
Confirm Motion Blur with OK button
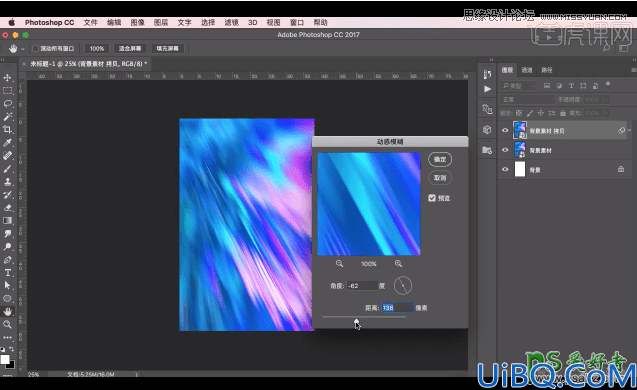440,159
